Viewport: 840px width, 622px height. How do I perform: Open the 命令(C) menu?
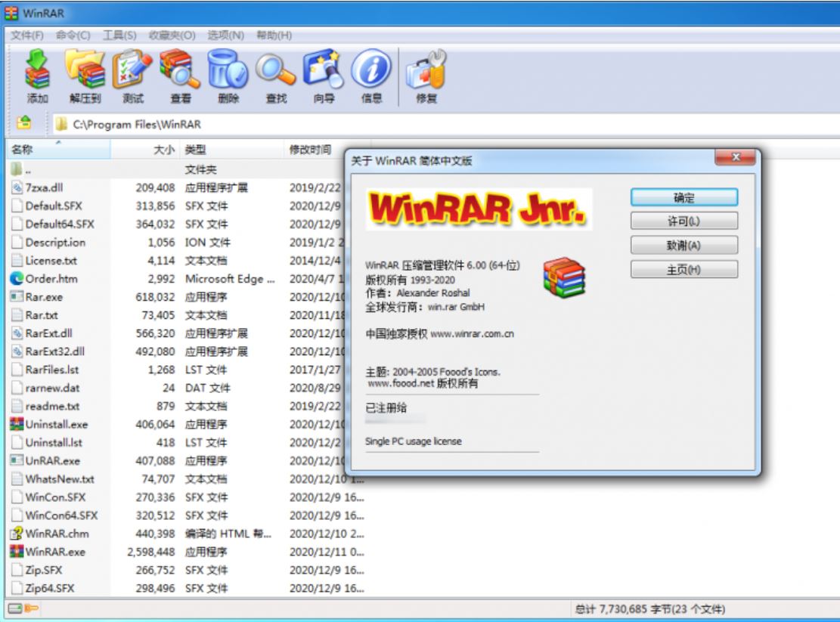coord(73,36)
